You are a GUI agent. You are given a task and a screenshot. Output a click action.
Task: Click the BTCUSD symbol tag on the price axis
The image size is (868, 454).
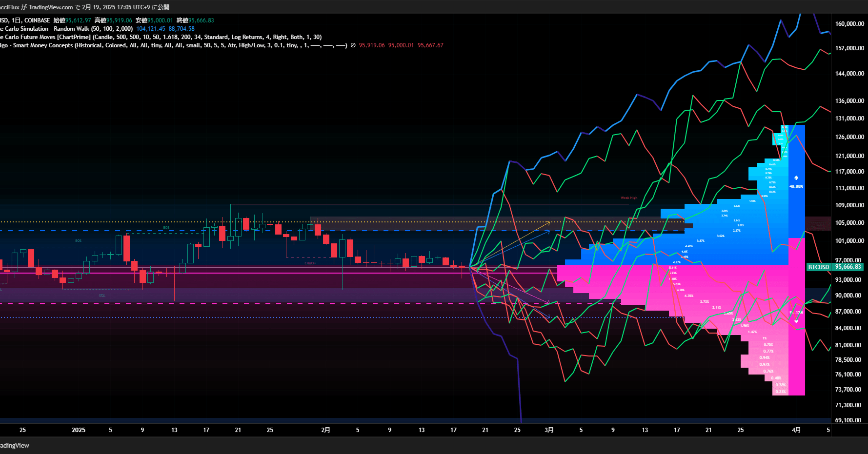(x=819, y=267)
